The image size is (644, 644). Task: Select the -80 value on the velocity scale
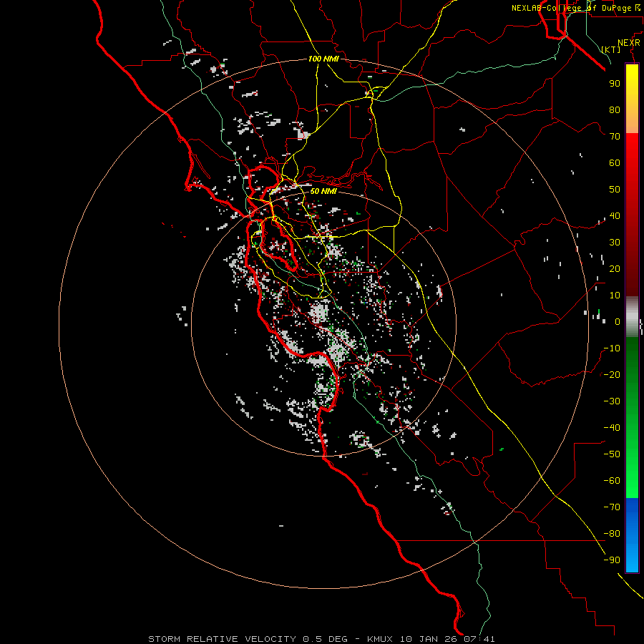coord(612,534)
